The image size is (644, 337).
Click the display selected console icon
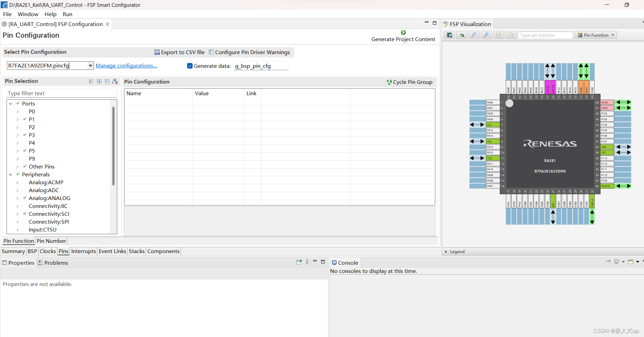[617, 262]
